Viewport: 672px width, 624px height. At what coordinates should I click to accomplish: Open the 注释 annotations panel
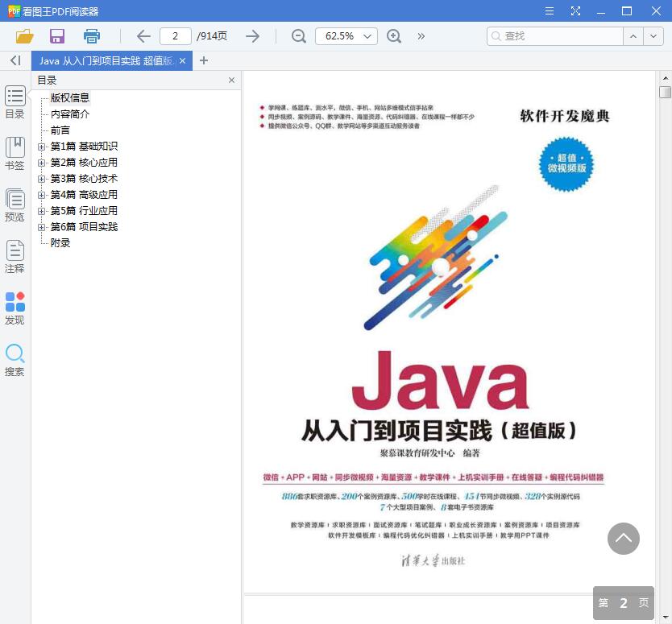tap(15, 257)
